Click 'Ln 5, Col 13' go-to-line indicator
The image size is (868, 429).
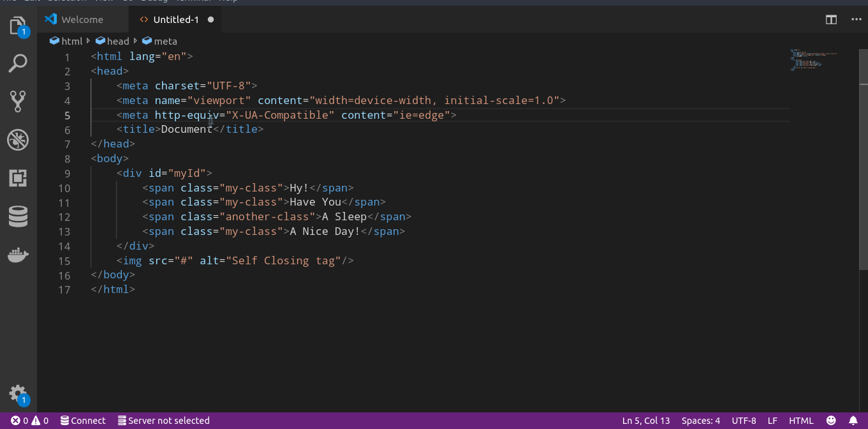tap(646, 421)
